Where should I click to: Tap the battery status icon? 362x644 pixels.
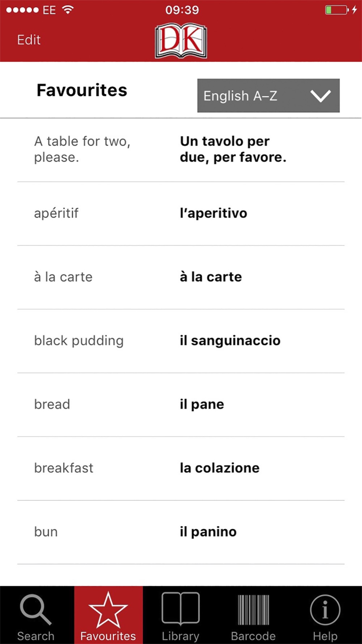pyautogui.click(x=337, y=10)
